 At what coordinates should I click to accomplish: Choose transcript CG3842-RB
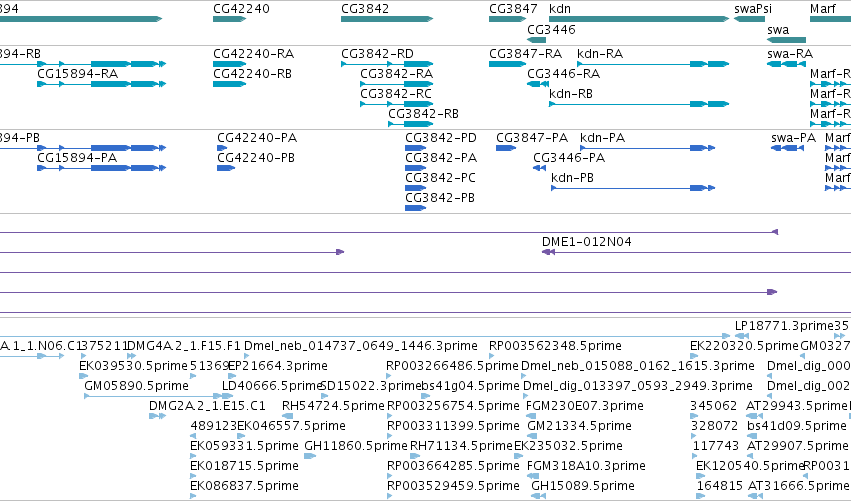point(423,114)
